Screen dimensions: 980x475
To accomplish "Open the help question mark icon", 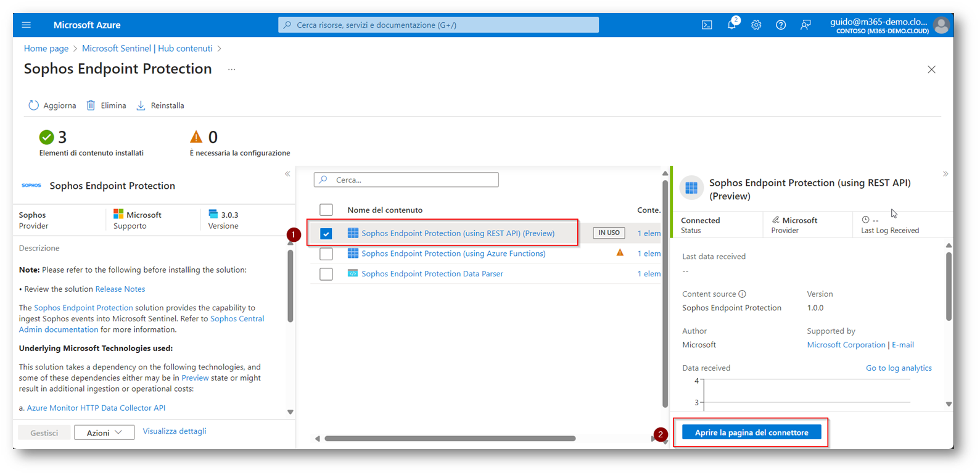I will click(781, 25).
